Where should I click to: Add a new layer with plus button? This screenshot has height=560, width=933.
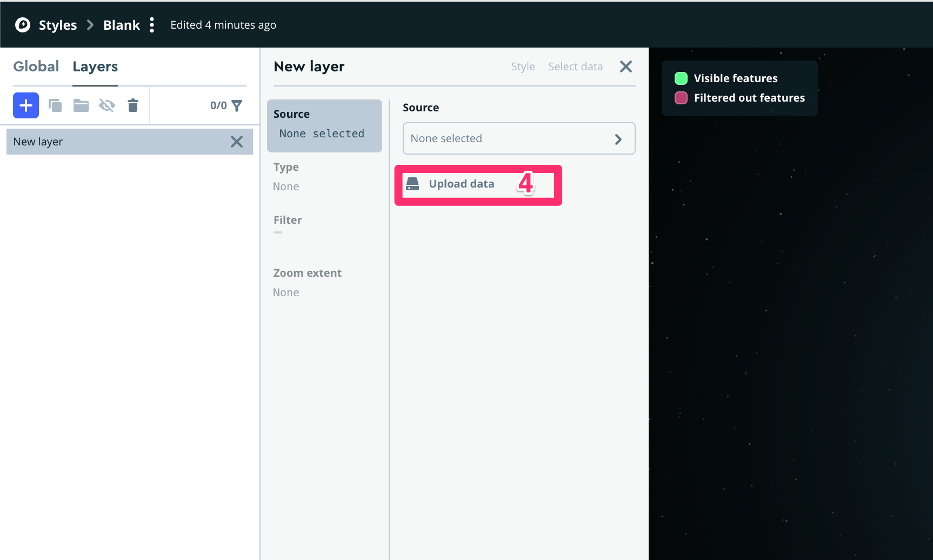coord(26,105)
